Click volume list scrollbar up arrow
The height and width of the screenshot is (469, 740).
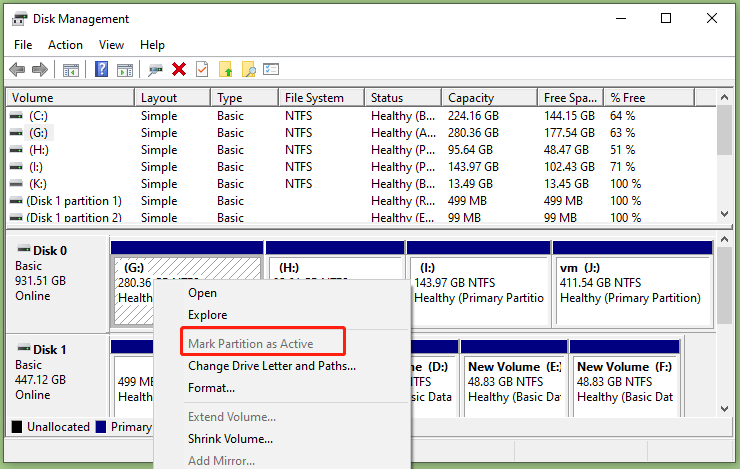[x=724, y=97]
